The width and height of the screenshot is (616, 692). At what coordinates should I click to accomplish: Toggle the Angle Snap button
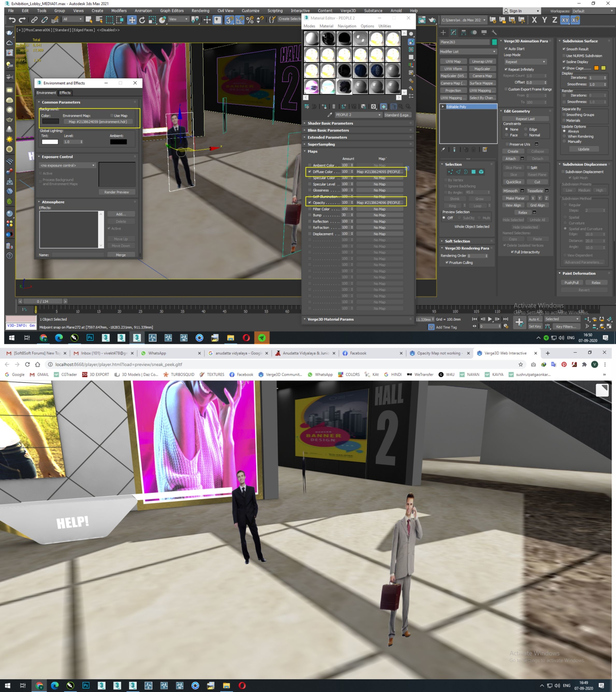coord(240,20)
